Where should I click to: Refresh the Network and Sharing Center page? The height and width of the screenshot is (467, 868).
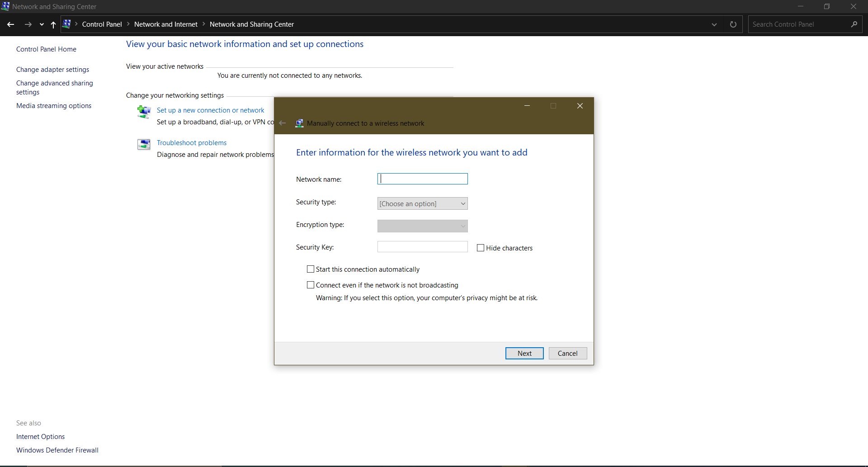click(x=733, y=24)
